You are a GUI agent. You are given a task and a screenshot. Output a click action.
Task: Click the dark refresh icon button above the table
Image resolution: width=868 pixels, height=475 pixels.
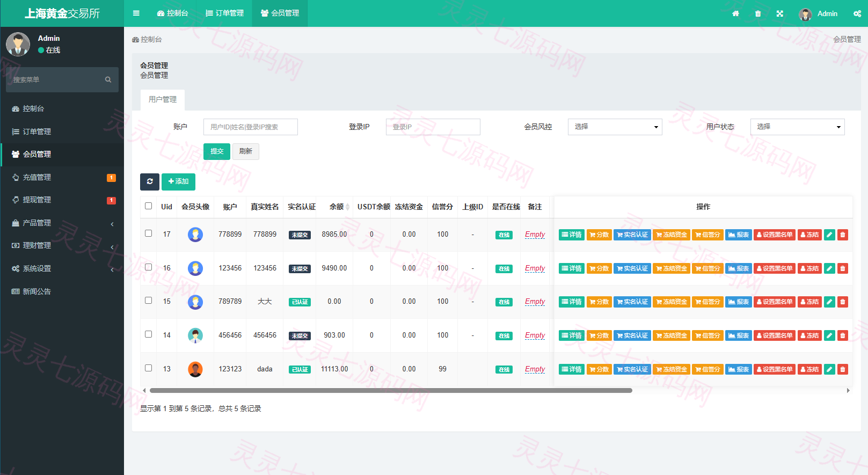coord(150,181)
